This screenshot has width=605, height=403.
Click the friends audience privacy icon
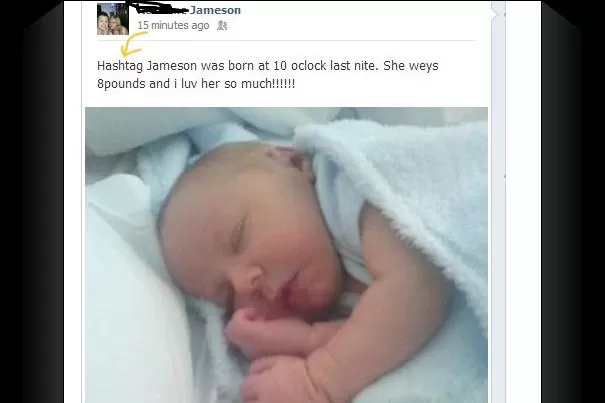pos(222,25)
